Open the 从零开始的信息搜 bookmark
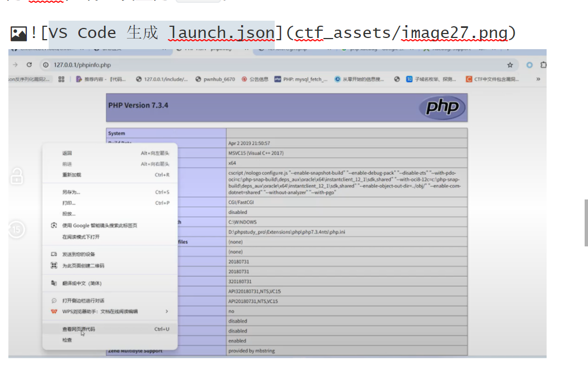The image size is (588, 371). click(359, 79)
